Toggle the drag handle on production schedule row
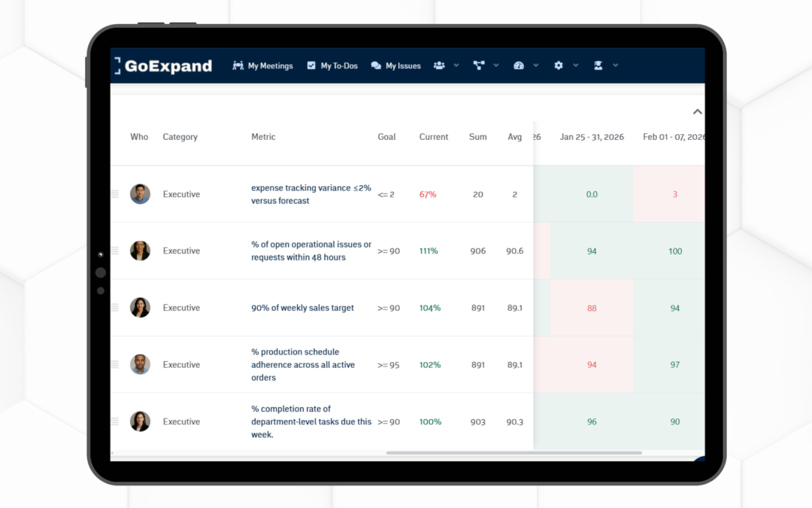Screen dimensions: 812x508 (x=114, y=364)
